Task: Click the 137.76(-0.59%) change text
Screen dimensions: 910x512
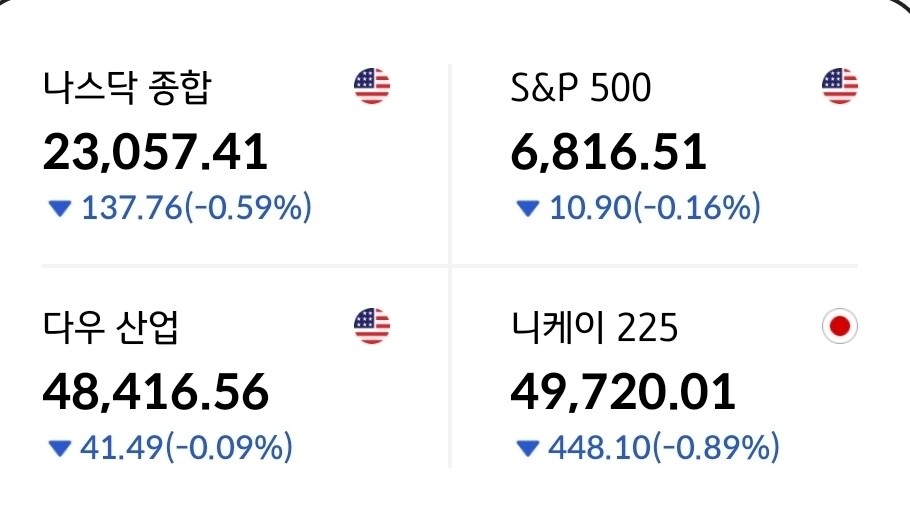Action: tap(196, 208)
